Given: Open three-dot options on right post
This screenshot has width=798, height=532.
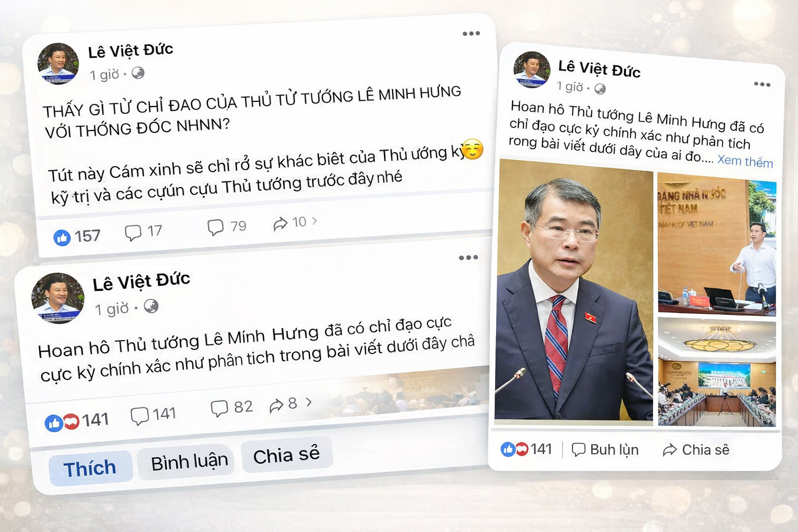Looking at the screenshot, I should (762, 84).
